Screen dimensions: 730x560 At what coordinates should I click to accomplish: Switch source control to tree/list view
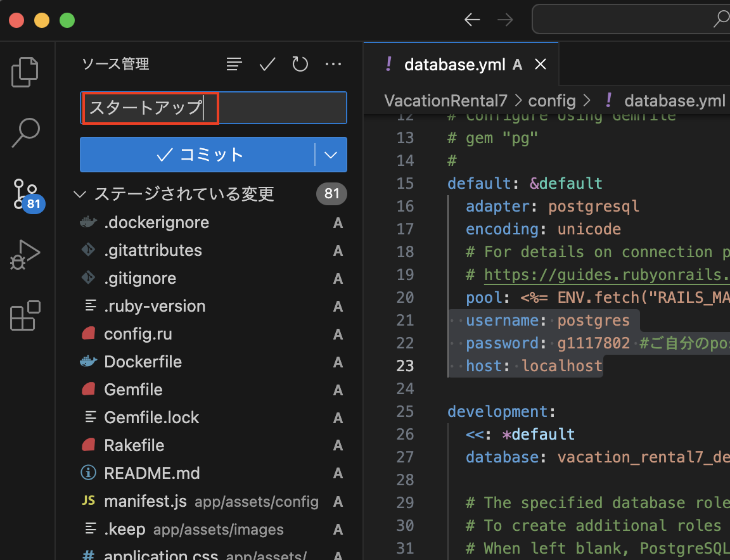pyautogui.click(x=234, y=64)
